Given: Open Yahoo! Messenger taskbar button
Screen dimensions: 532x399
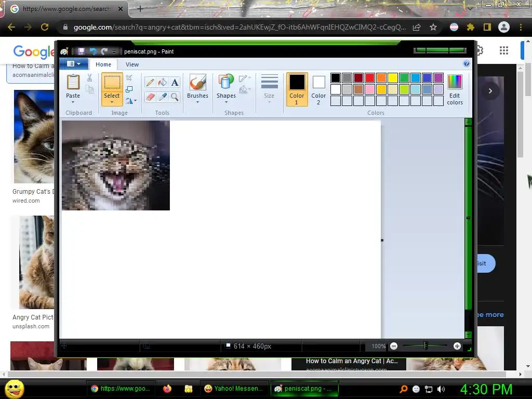Looking at the screenshot, I should pos(234,389).
